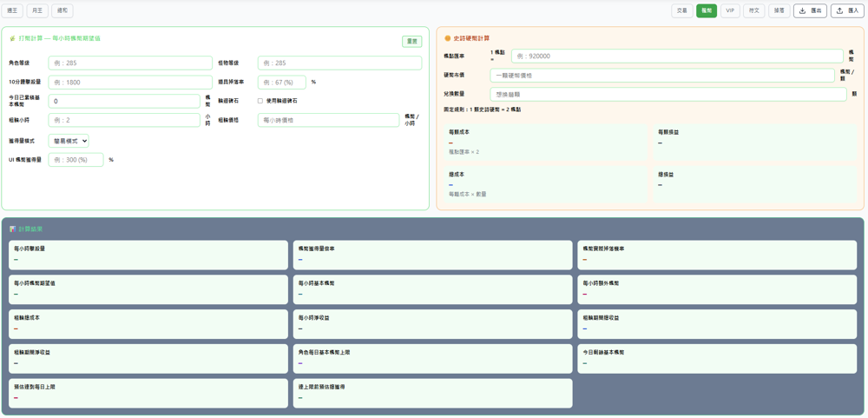This screenshot has width=868, height=418.
Task: Switch to the 週王 tab
Action: [x=12, y=10]
